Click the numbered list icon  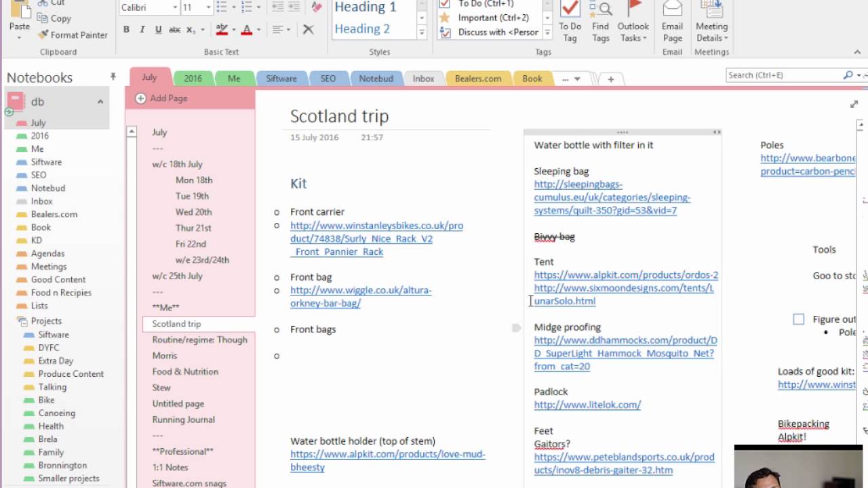[246, 7]
